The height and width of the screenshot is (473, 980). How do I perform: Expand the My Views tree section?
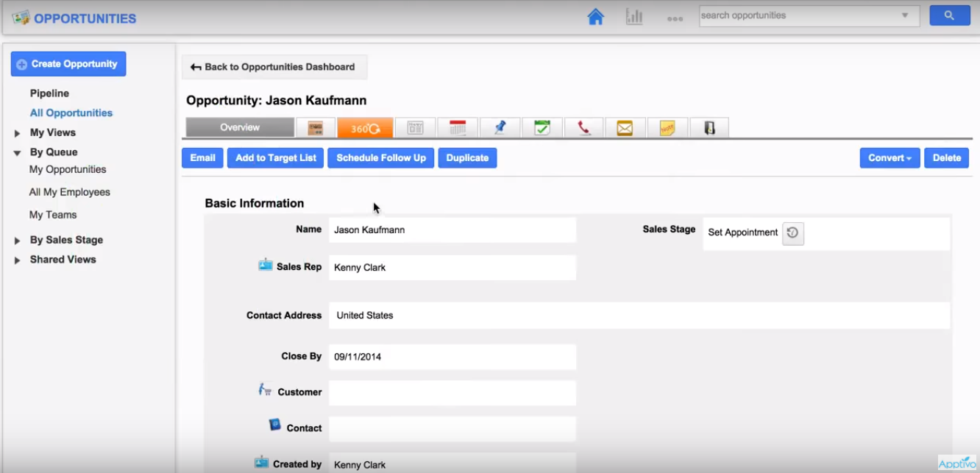coord(17,133)
